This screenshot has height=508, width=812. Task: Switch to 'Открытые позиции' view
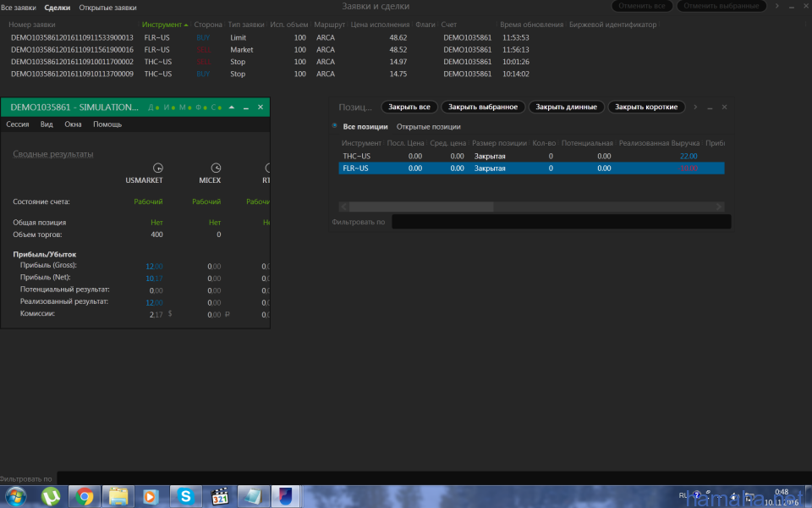pyautogui.click(x=428, y=126)
